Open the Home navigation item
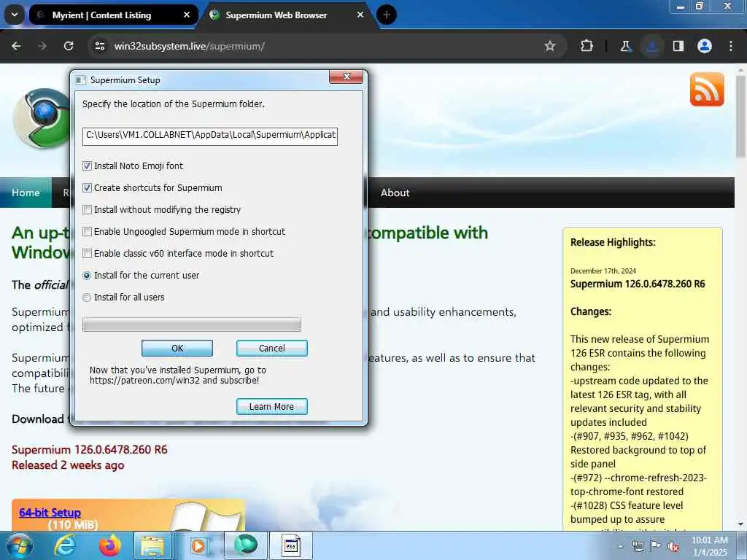Image resolution: width=747 pixels, height=560 pixels. 26,192
